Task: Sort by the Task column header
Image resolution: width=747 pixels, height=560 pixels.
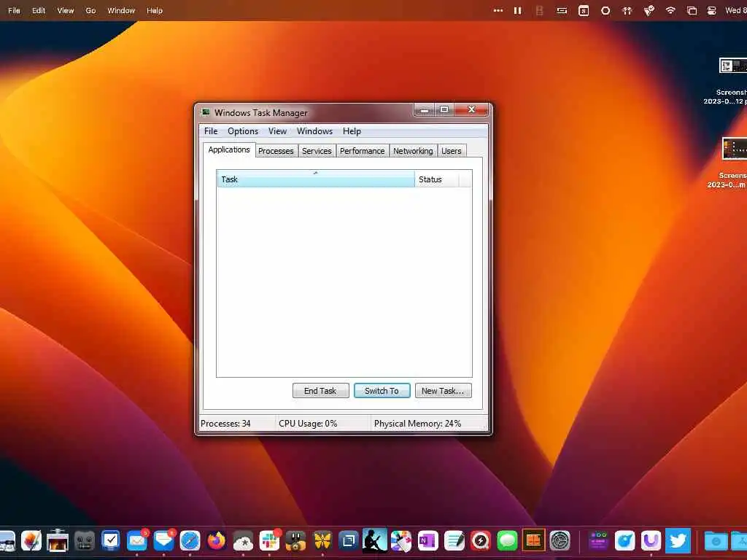Action: 316,179
